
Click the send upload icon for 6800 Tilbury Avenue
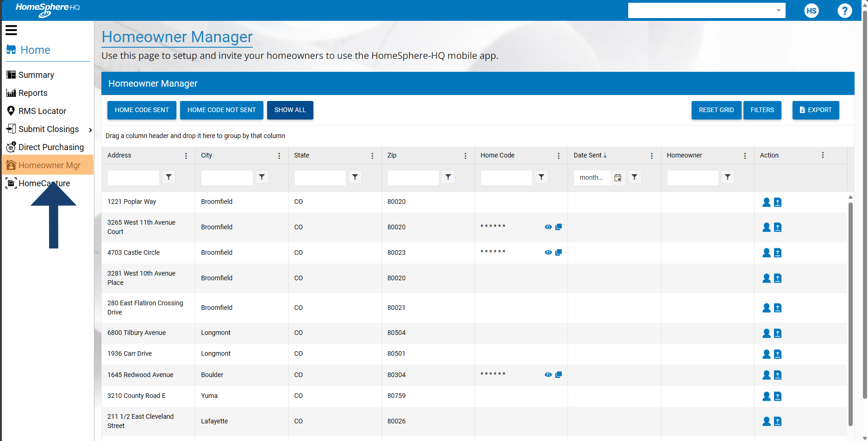click(778, 333)
